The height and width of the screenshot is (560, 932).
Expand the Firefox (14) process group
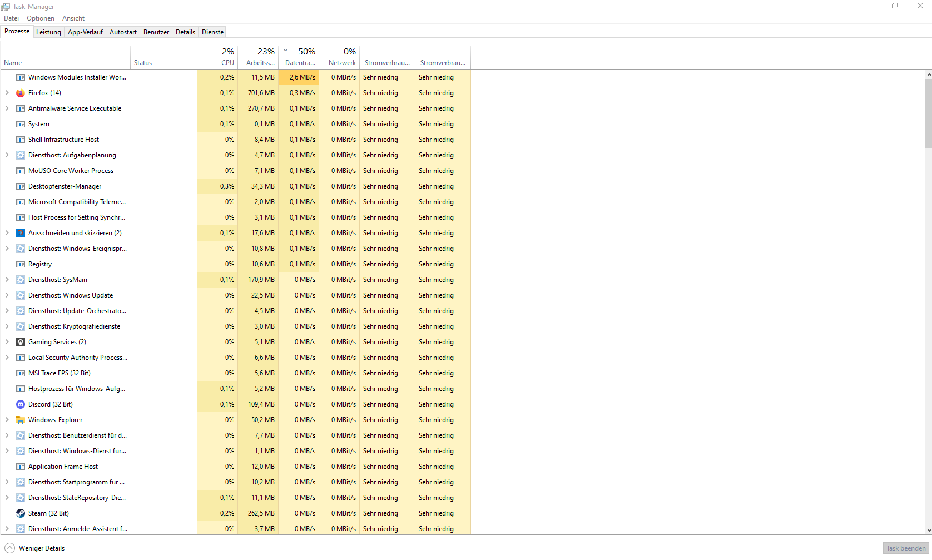click(x=6, y=93)
